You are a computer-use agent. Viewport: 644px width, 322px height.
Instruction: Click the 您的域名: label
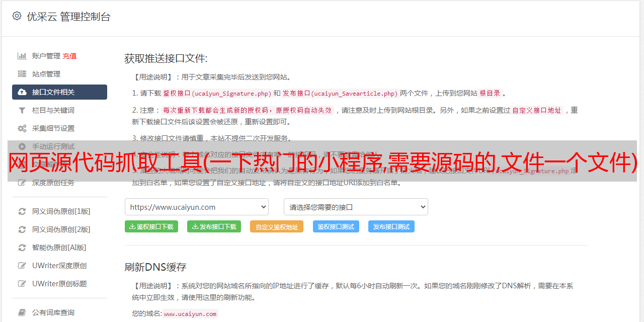pyautogui.click(x=147, y=314)
